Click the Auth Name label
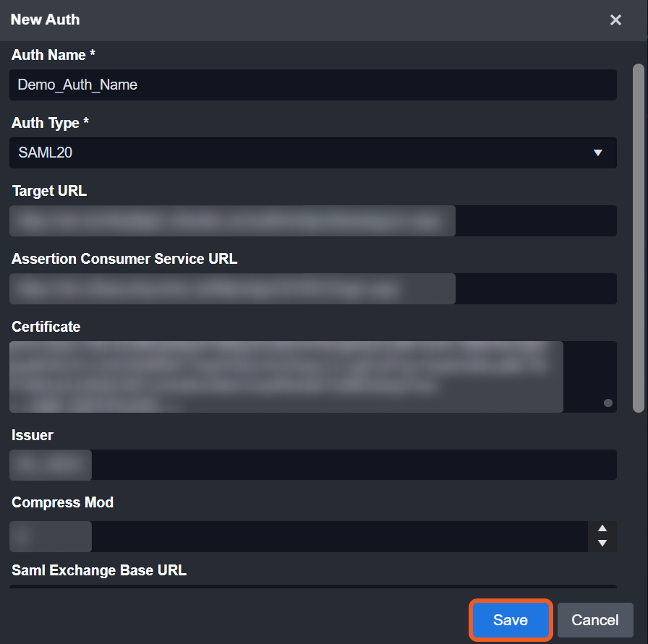648x644 pixels. pyautogui.click(x=54, y=55)
